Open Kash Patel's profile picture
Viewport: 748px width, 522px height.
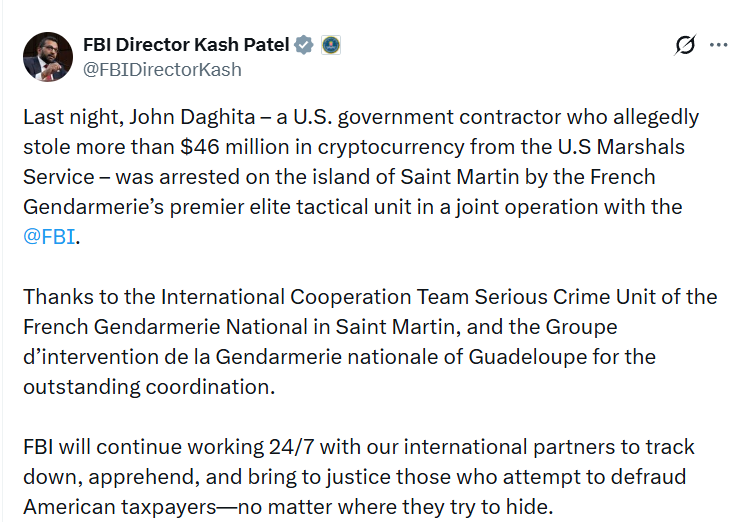pos(47,56)
